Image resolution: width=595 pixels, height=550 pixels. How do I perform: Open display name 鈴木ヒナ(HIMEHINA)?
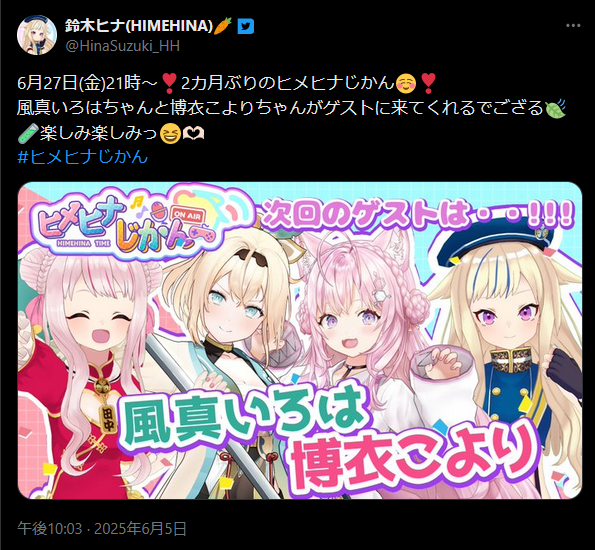pos(139,26)
